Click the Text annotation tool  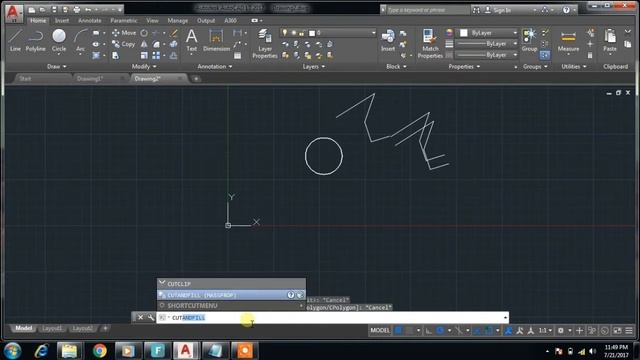pyautogui.click(x=191, y=40)
